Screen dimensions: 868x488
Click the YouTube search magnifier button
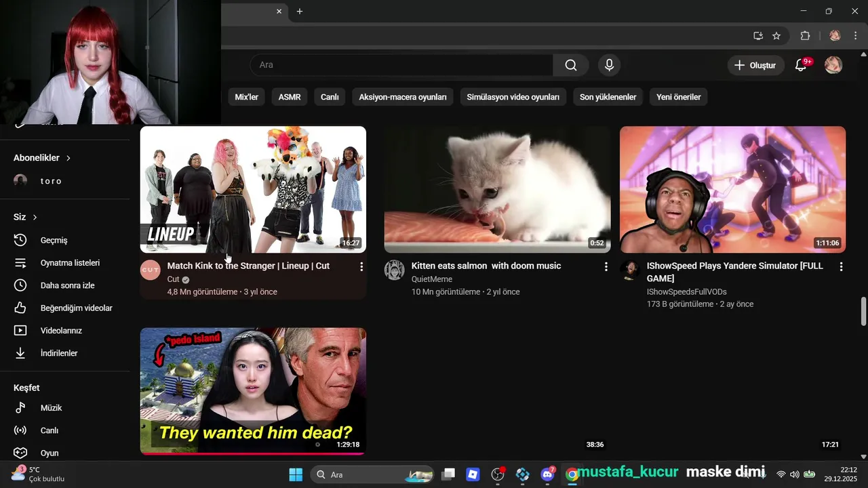click(x=571, y=65)
